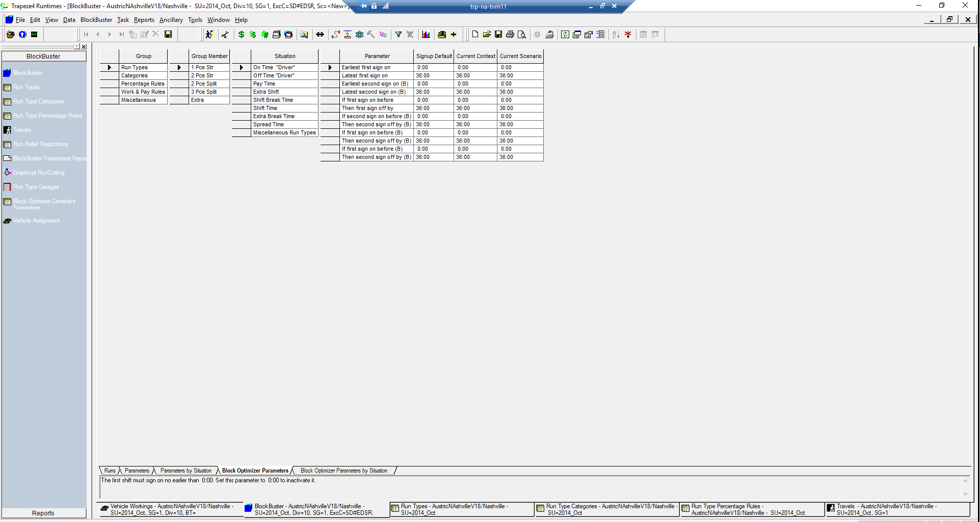980x522 pixels.
Task: Click the binoculars search icon
Action: [304, 34]
